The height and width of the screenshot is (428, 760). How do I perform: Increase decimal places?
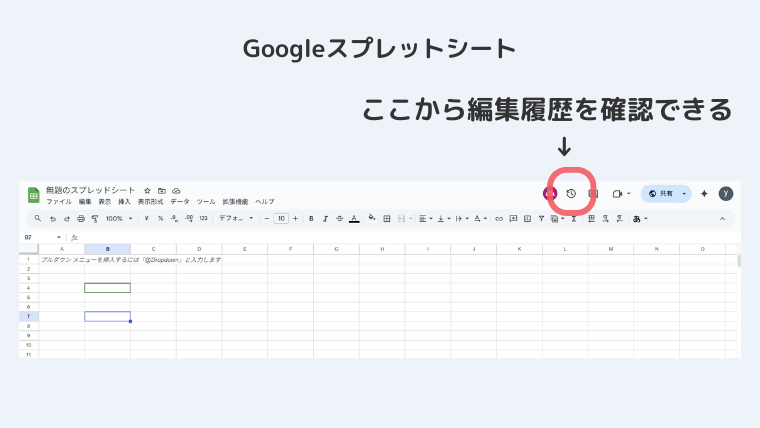[x=189, y=219]
